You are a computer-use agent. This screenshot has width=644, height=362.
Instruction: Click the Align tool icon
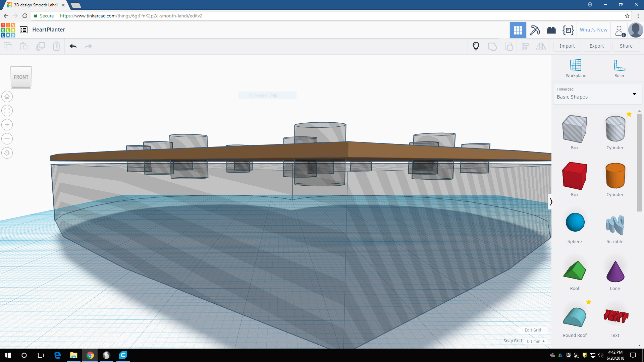point(525,47)
